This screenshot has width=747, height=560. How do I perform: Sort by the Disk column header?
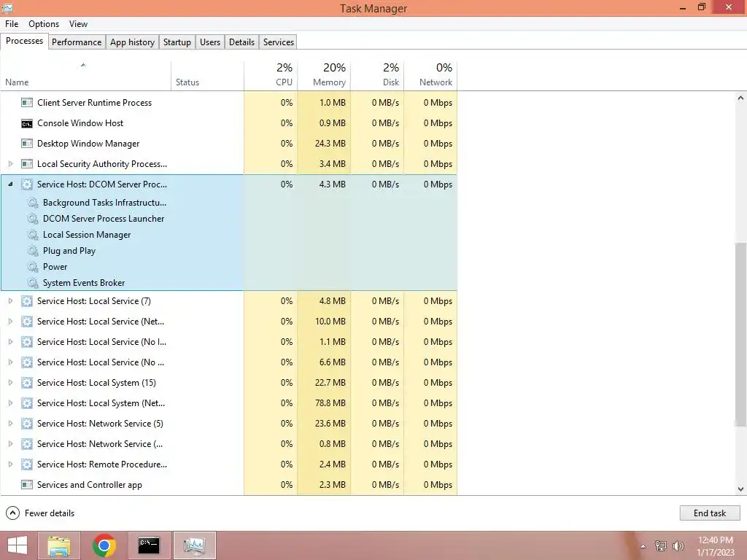point(377,76)
